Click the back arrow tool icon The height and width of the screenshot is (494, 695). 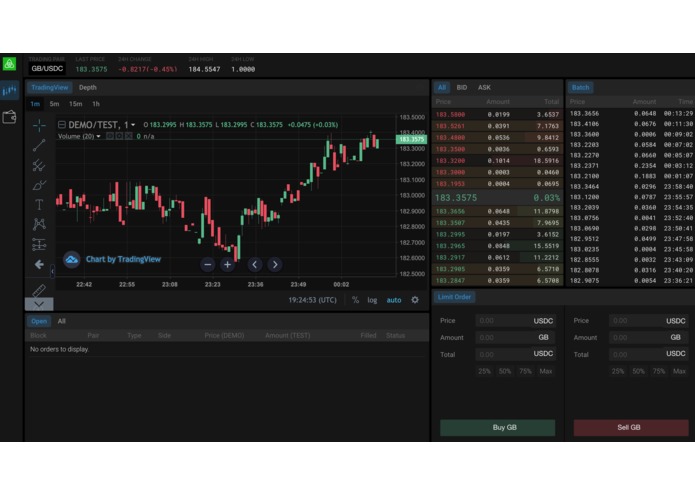click(x=39, y=265)
